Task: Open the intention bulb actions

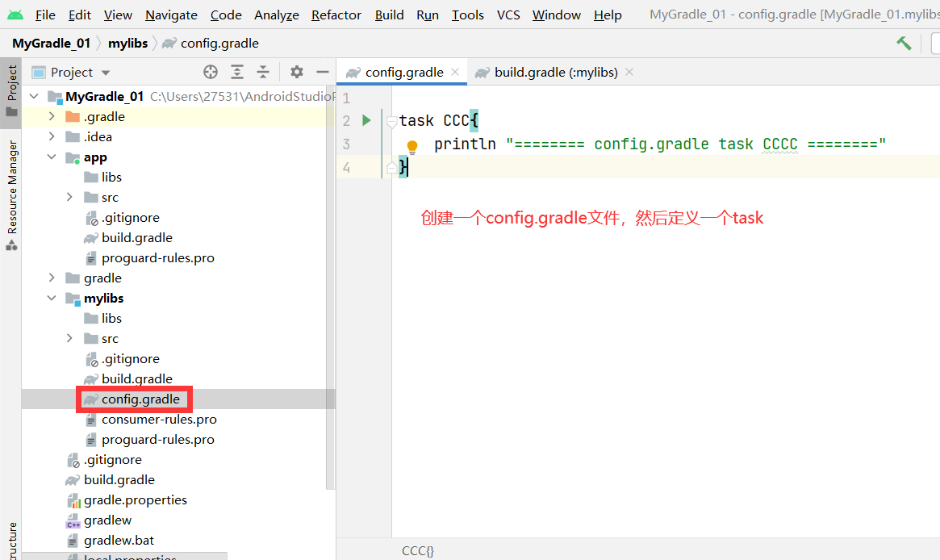Action: click(412, 146)
